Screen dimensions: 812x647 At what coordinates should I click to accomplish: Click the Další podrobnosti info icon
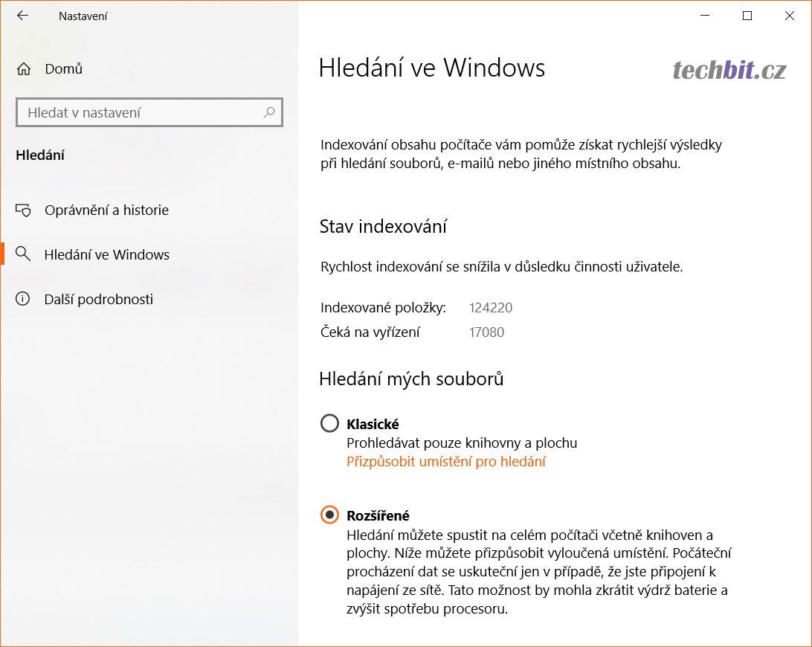point(24,299)
